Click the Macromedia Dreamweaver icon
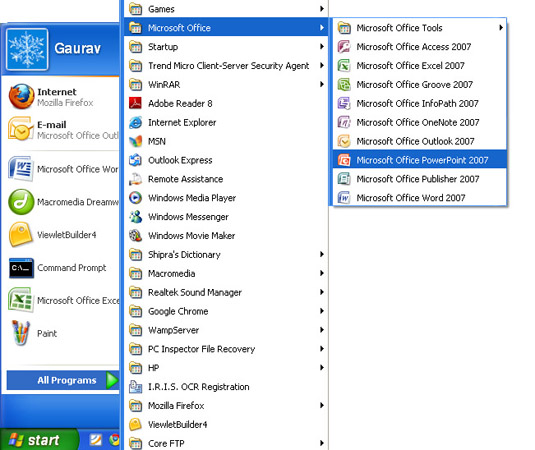The height and width of the screenshot is (450, 535). click(21, 202)
